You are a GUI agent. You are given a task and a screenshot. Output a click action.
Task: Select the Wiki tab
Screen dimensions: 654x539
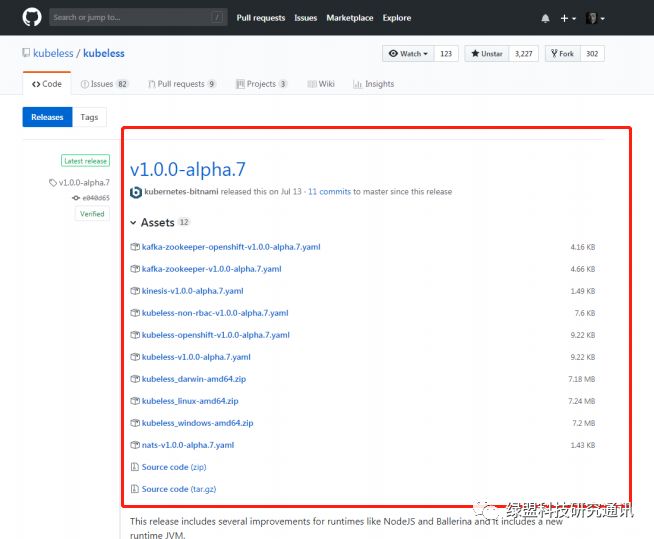[321, 84]
